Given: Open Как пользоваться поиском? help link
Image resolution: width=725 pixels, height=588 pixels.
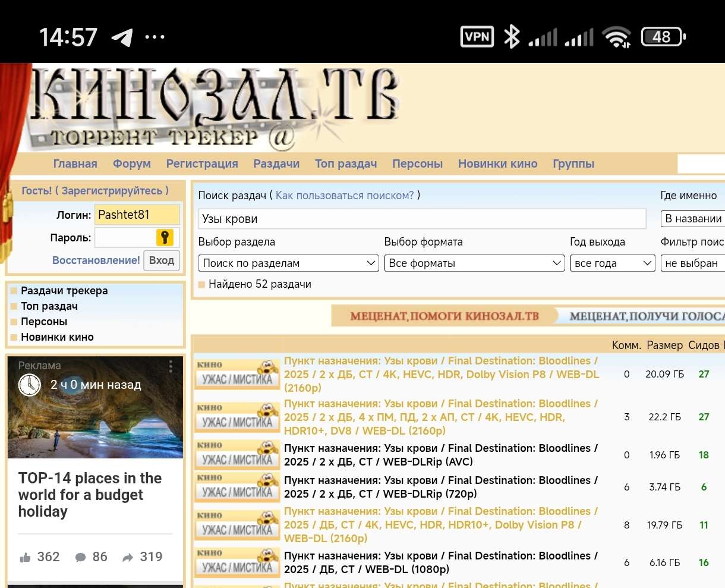Looking at the screenshot, I should pos(345,196).
